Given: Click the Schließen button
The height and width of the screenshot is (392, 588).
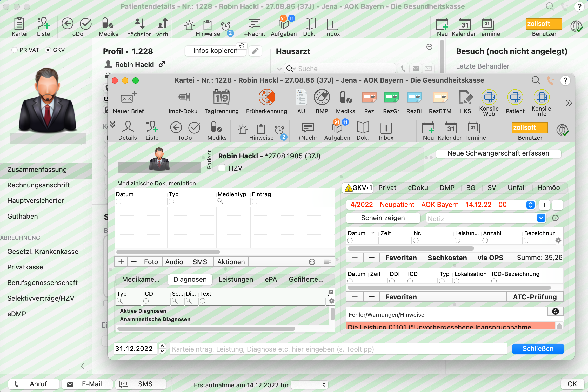Looking at the screenshot, I should pos(538,349).
